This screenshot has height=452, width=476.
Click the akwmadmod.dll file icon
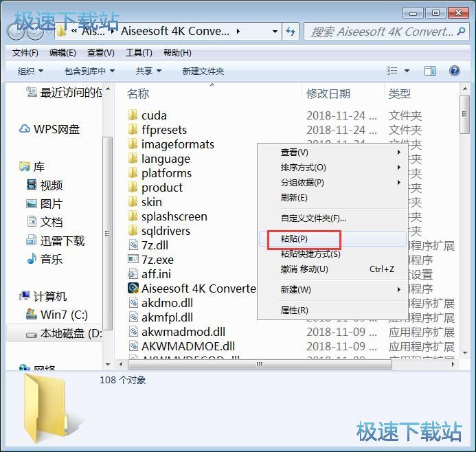[x=133, y=332]
